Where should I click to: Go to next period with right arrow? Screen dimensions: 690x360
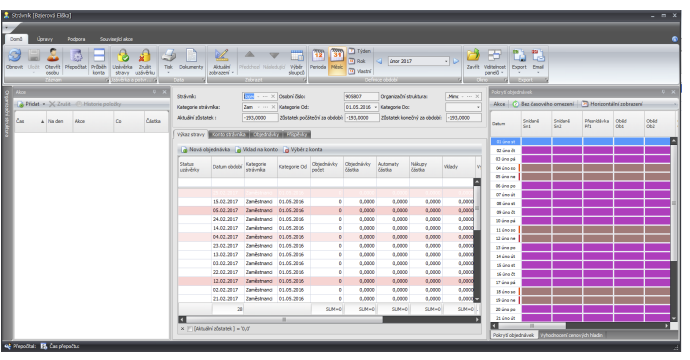pos(456,61)
